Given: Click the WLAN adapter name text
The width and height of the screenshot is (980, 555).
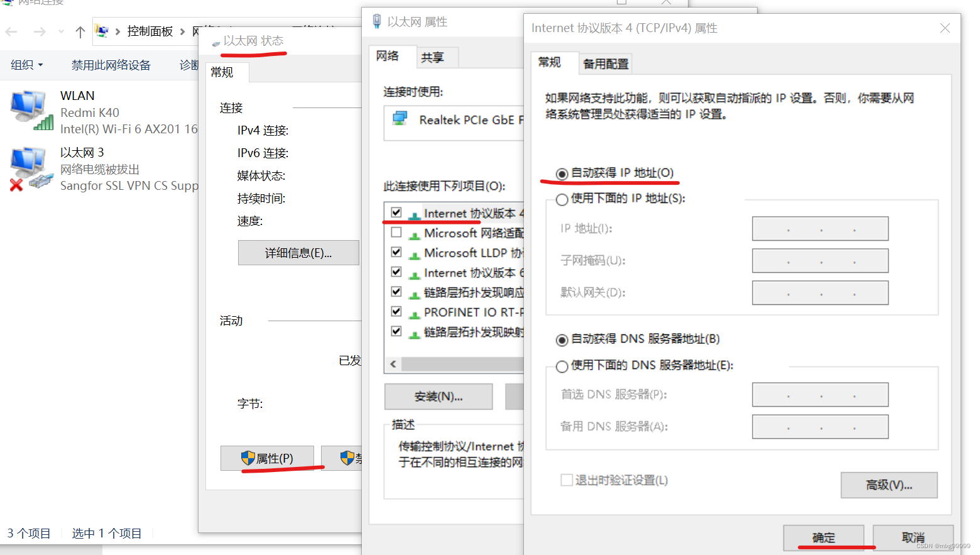Looking at the screenshot, I should [x=77, y=96].
